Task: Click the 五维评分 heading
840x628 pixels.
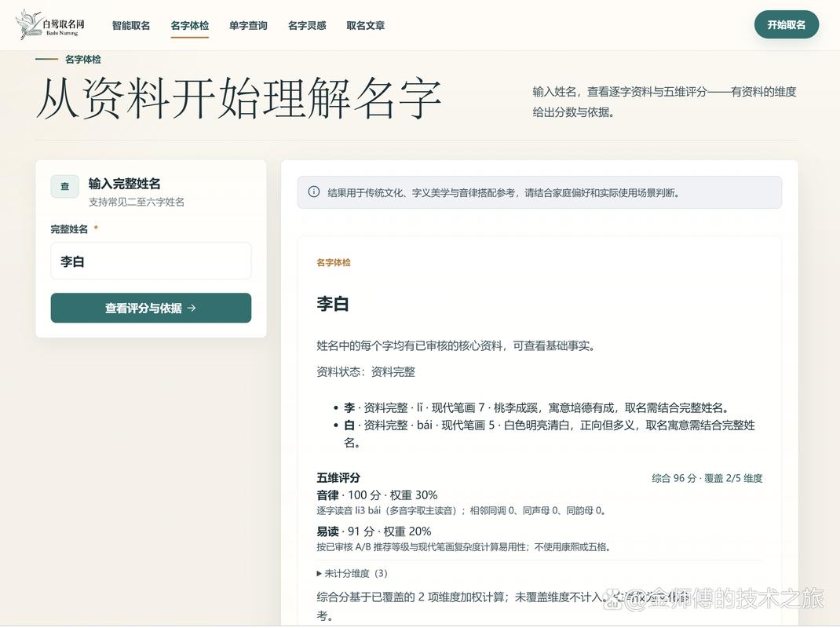Action: pyautogui.click(x=338, y=477)
